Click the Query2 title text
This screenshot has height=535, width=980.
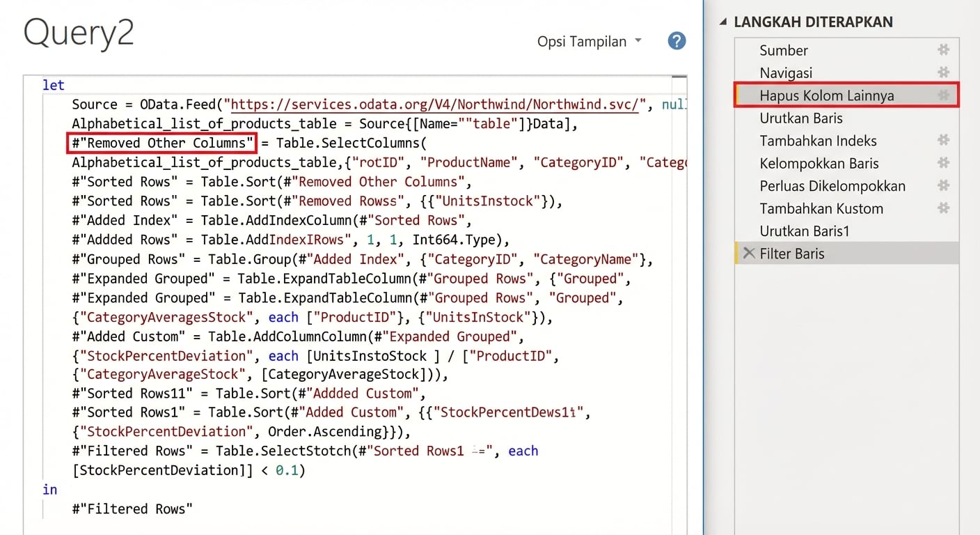point(77,33)
